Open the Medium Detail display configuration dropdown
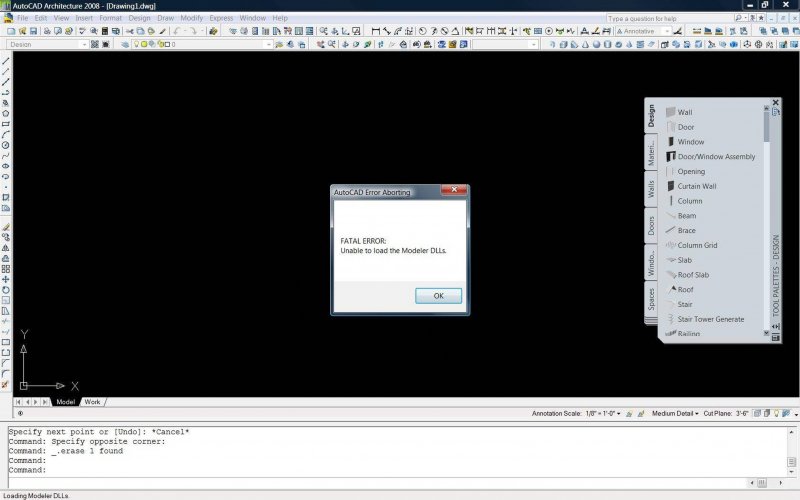Viewport: 800px width, 500px height. (675, 414)
